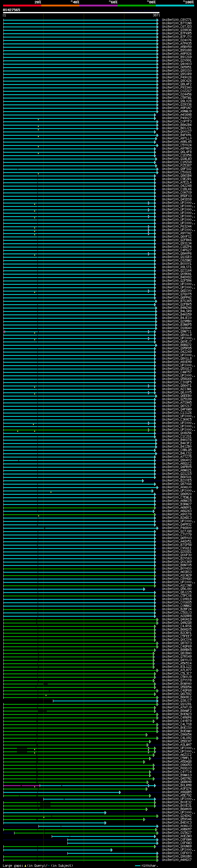Click UniRef100_C5PCX6 label
This screenshot has width=197, height=868.
(177, 595)
